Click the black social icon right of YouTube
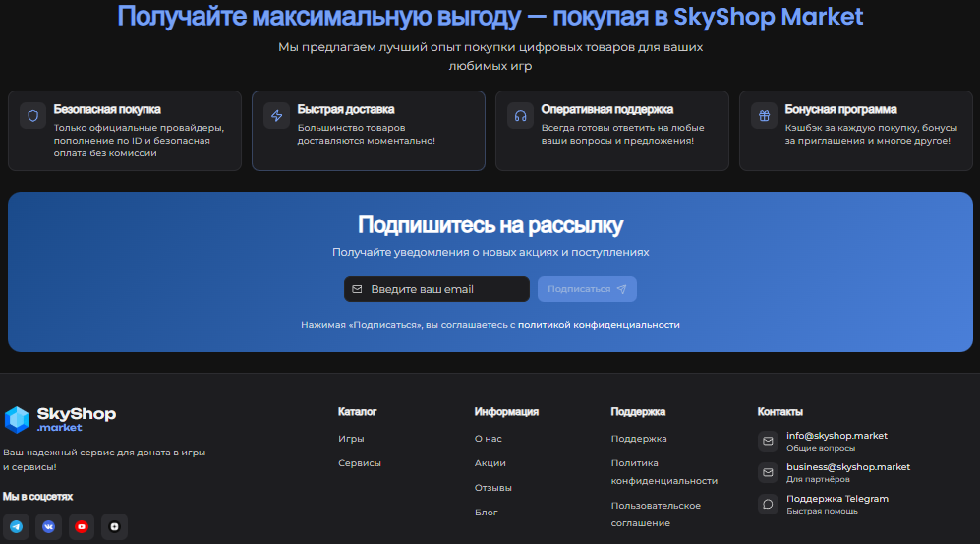 click(115, 526)
